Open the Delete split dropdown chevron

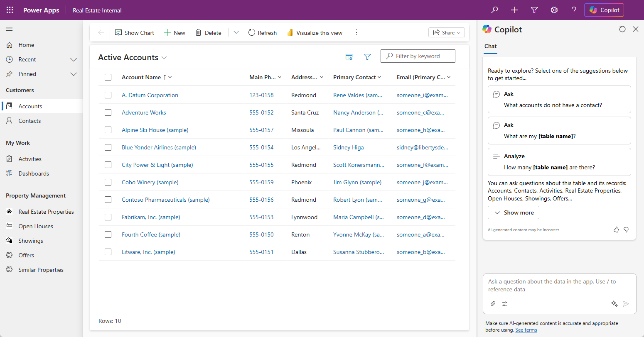[x=236, y=33]
